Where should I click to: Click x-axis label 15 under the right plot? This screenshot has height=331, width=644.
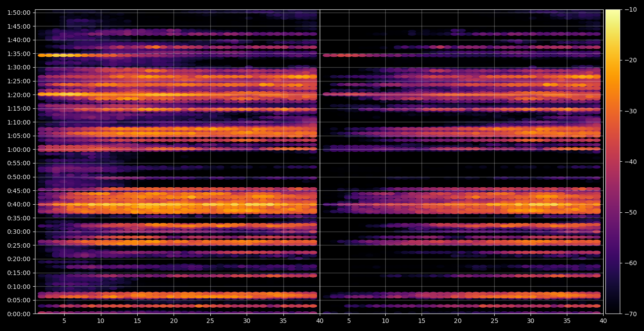coord(422,321)
